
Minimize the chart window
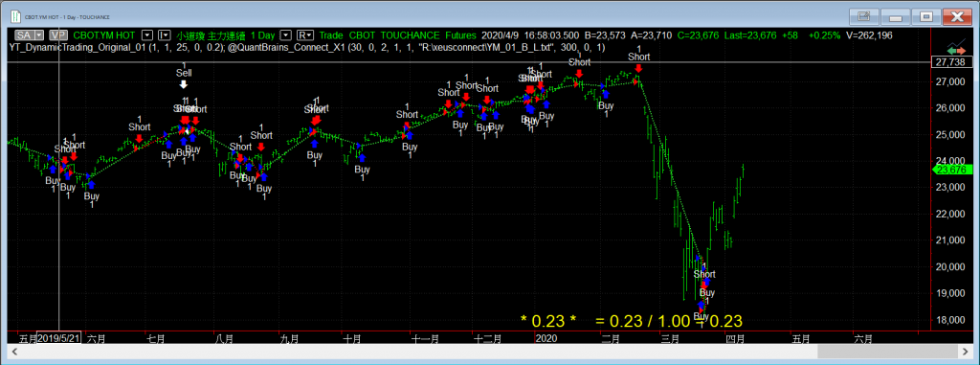pos(896,16)
